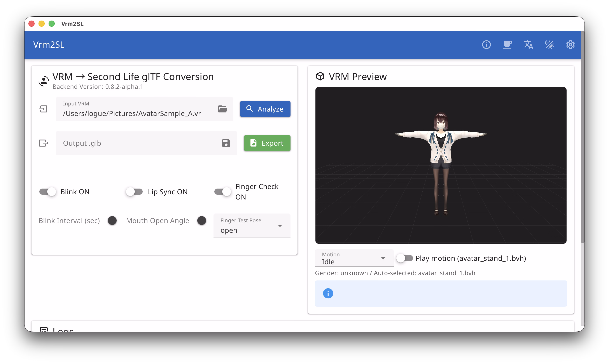Enable Play motion (avatar_stand_1.bvh) switch
The image size is (609, 364).
[x=405, y=258]
